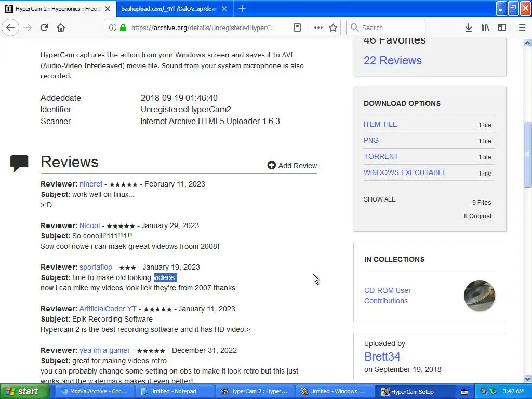This screenshot has height=399, width=532.
Task: Click the Search input box
Action: click(x=386, y=28)
